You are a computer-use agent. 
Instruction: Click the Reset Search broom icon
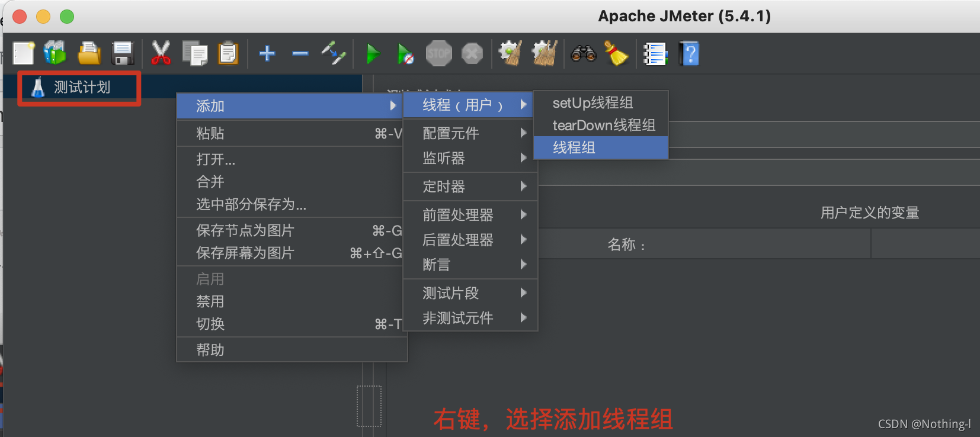616,53
